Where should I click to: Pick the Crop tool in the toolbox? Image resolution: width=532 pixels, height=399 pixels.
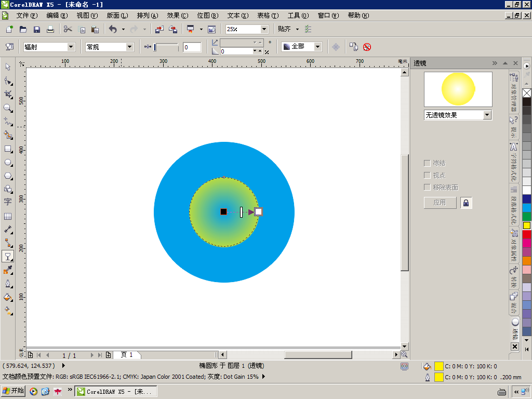(x=8, y=94)
